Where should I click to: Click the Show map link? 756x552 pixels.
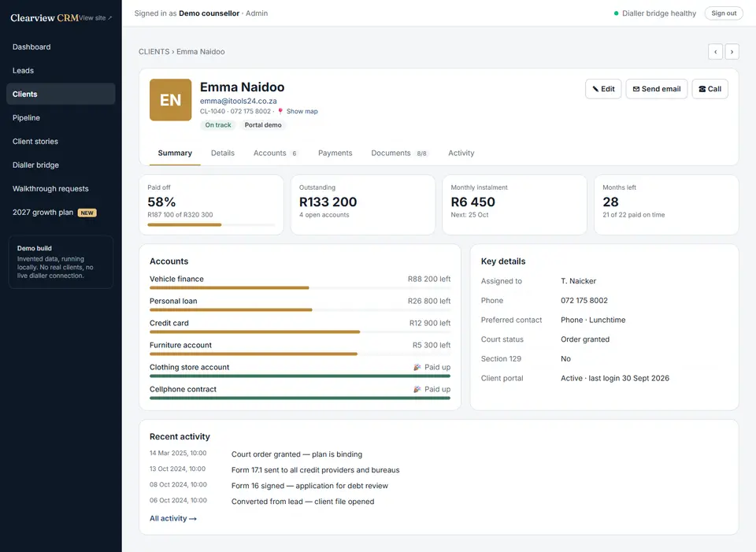coord(302,111)
